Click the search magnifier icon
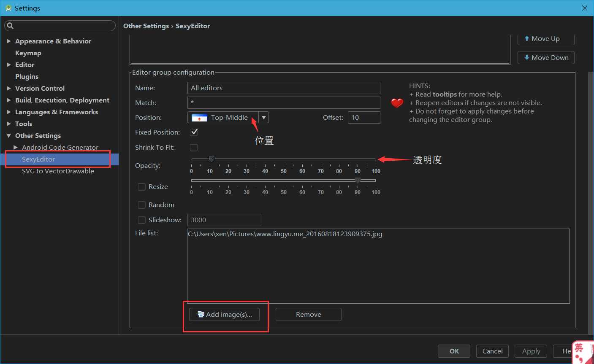The height and width of the screenshot is (364, 594). pyautogui.click(x=11, y=26)
